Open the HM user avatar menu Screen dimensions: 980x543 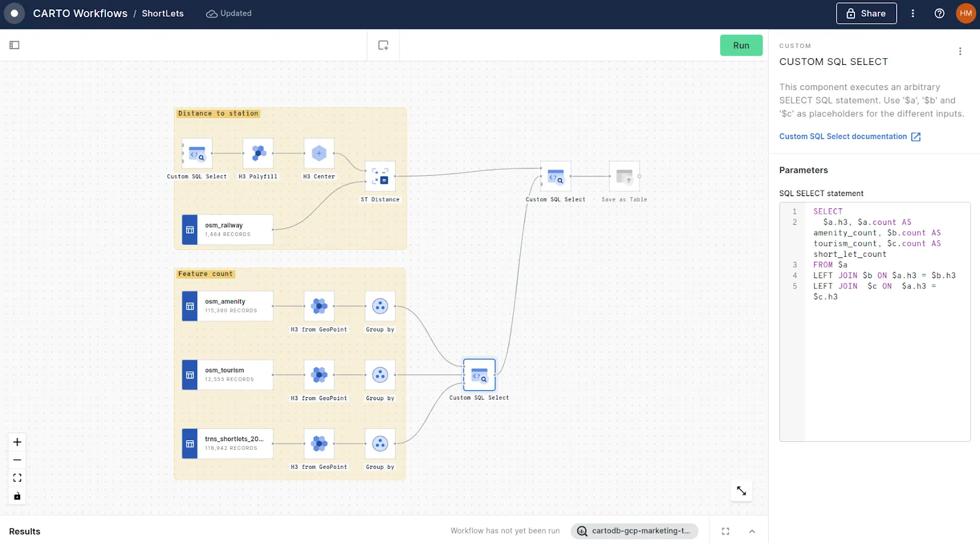pyautogui.click(x=966, y=13)
